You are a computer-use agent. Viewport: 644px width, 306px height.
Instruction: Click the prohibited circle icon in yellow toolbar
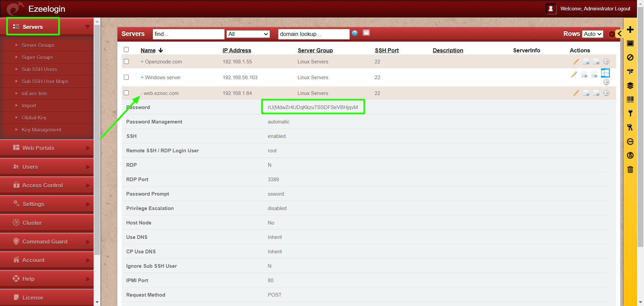pos(630,57)
